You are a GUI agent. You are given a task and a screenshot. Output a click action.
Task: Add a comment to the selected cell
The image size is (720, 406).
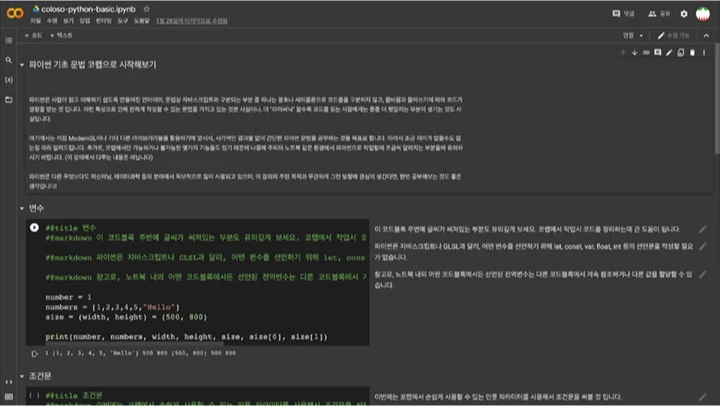(658, 53)
